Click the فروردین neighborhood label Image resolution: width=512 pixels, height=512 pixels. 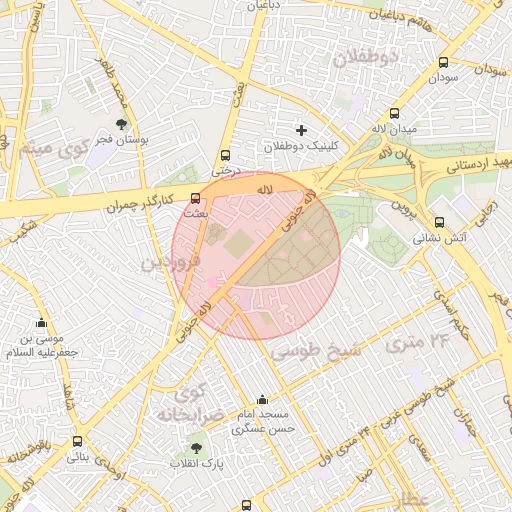tap(170, 262)
